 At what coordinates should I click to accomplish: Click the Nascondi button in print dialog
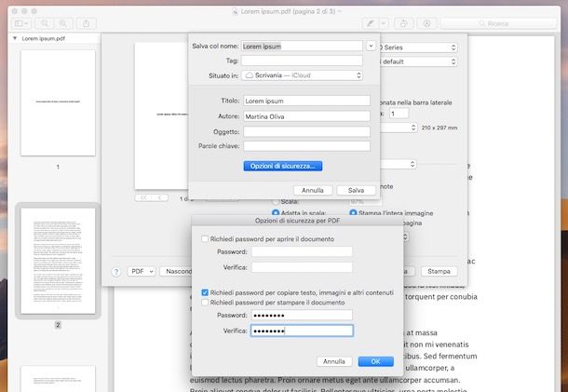tap(176, 271)
